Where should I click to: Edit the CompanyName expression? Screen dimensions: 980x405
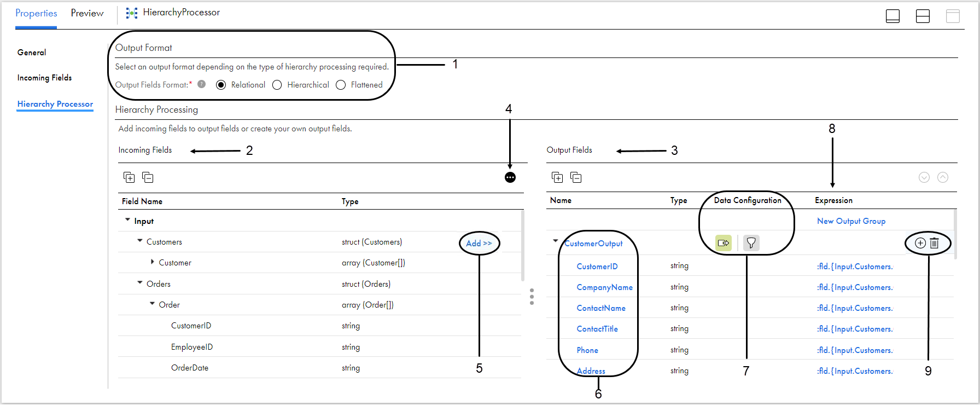855,287
